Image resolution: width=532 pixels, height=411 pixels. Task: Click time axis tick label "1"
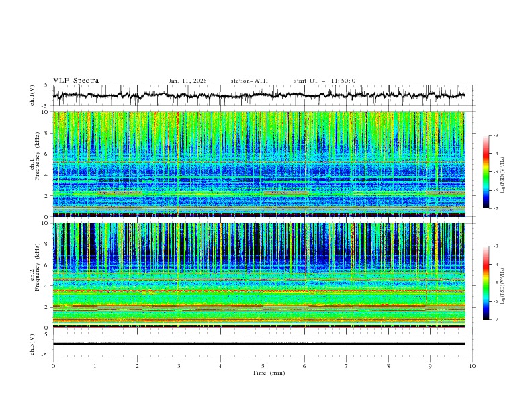[95, 366]
